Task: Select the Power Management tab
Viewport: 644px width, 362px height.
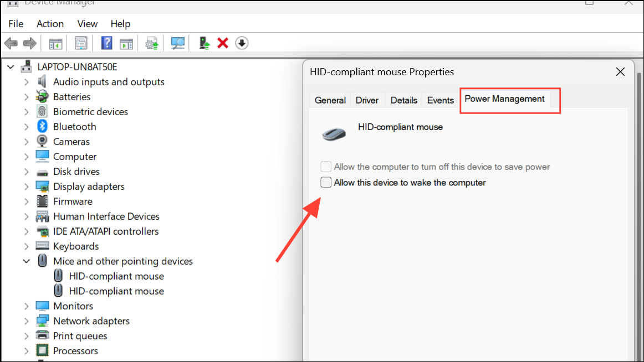Action: pos(504,99)
